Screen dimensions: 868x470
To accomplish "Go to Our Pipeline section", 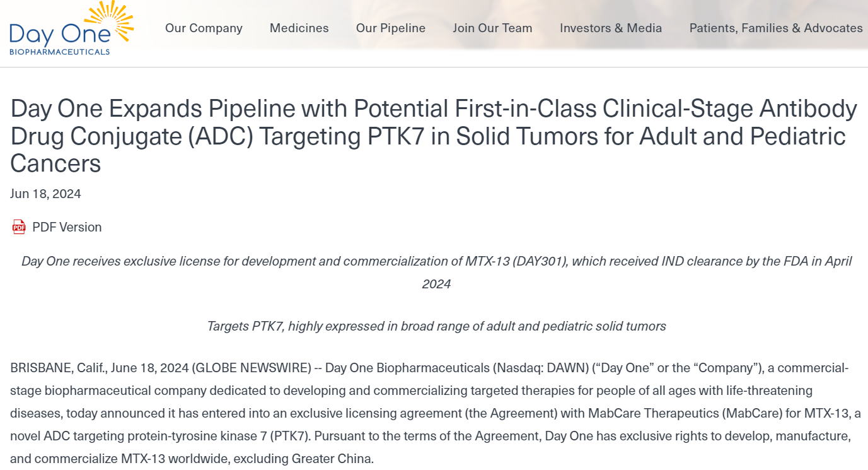I will point(390,28).
